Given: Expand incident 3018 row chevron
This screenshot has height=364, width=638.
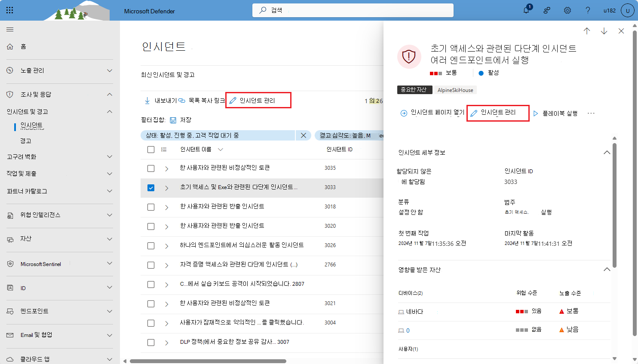Looking at the screenshot, I should click(x=167, y=207).
